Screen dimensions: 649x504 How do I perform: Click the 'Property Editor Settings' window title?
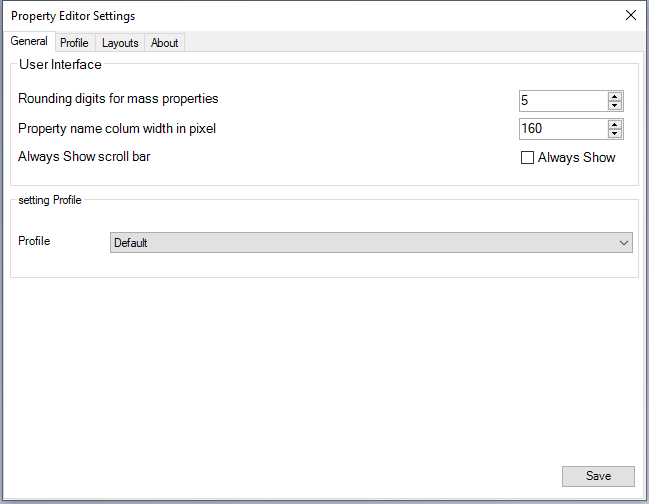tap(73, 16)
